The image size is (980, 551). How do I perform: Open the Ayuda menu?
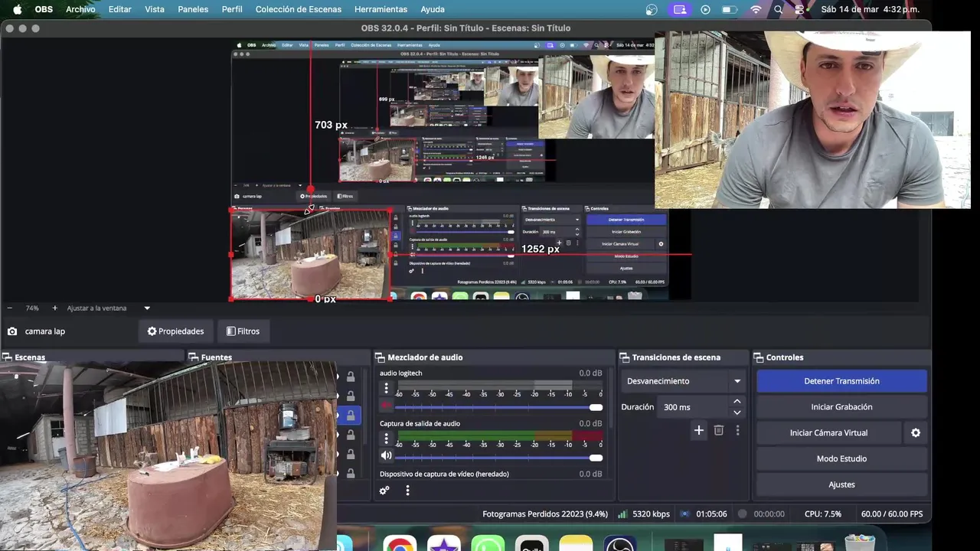[x=433, y=10]
